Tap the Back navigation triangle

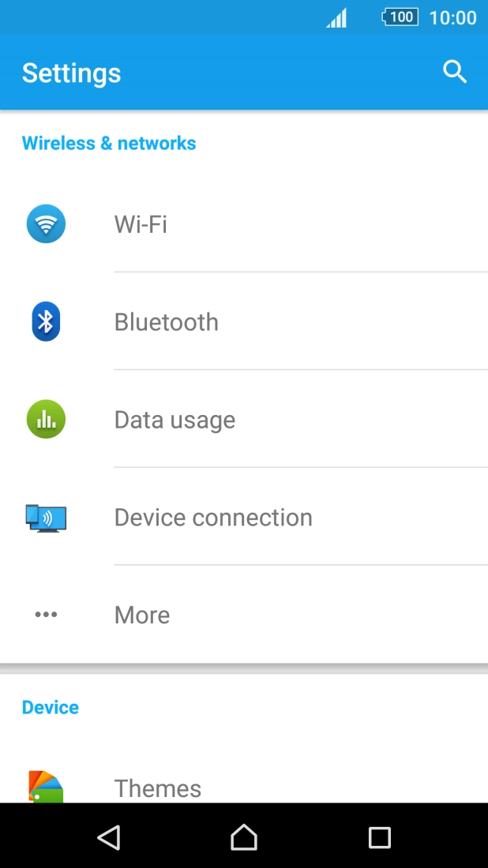pyautogui.click(x=108, y=836)
